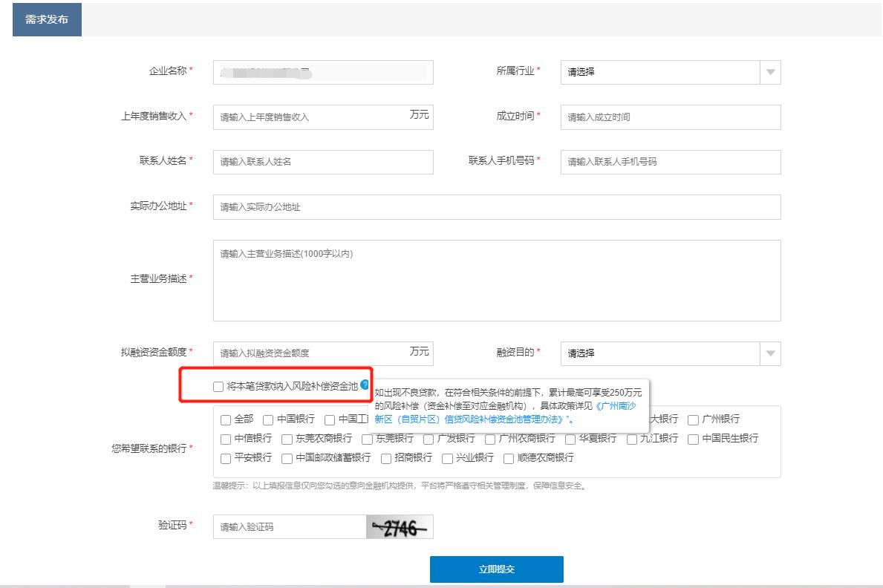Select 中国民生银行 checkbox
The width and height of the screenshot is (883, 588).
[x=693, y=439]
